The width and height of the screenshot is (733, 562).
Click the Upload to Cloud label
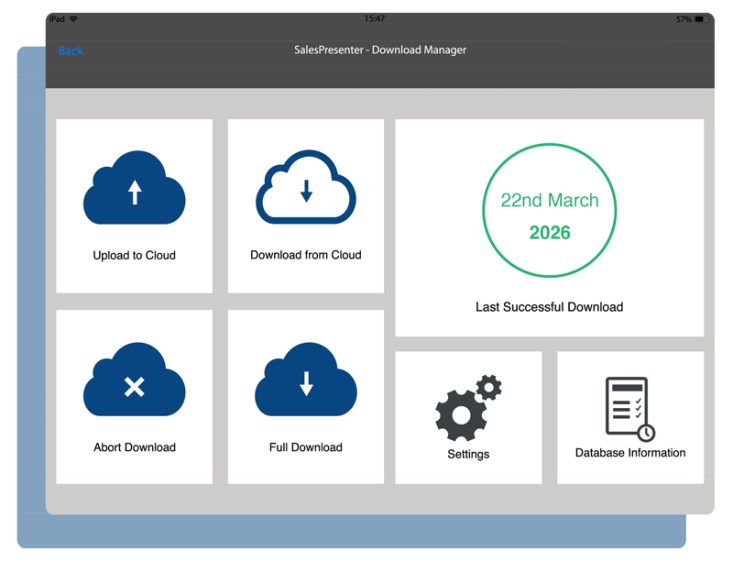(134, 255)
